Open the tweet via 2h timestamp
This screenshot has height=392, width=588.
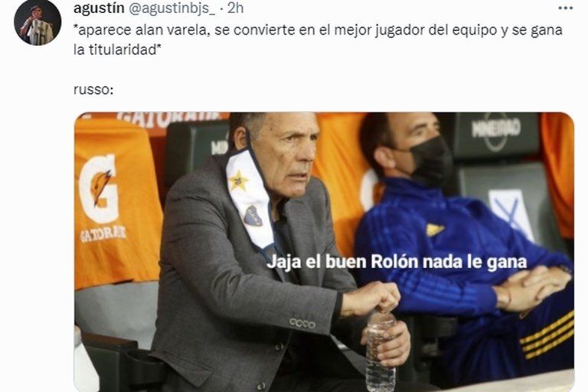click(x=235, y=8)
